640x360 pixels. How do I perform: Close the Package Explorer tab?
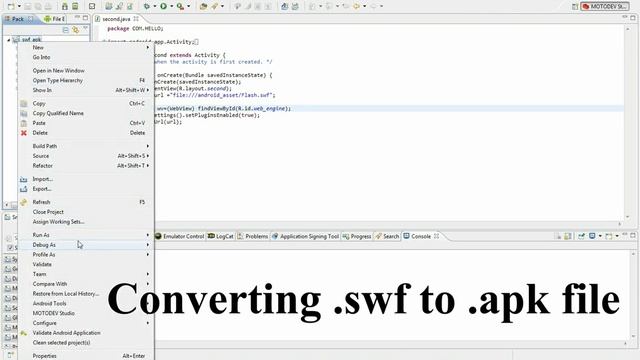[31, 19]
